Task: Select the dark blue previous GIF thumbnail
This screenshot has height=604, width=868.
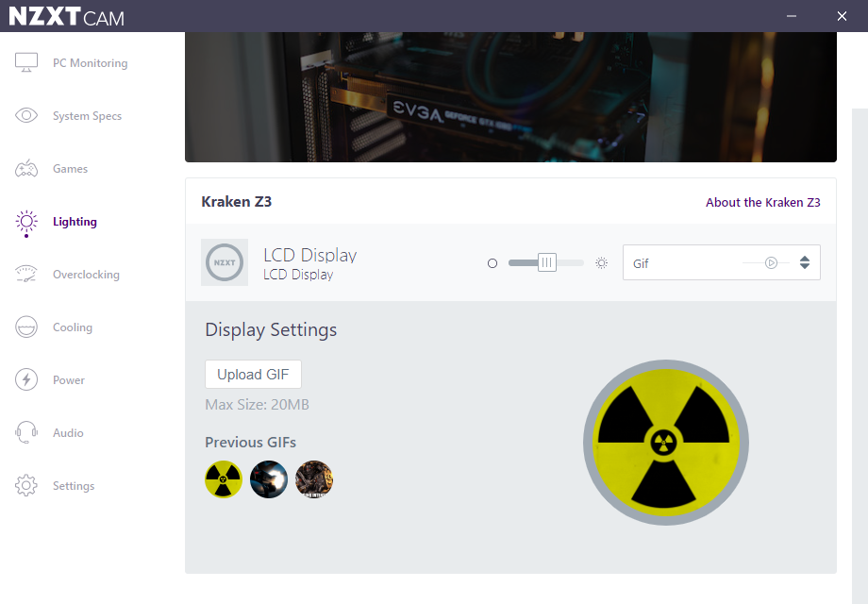Action: (269, 478)
